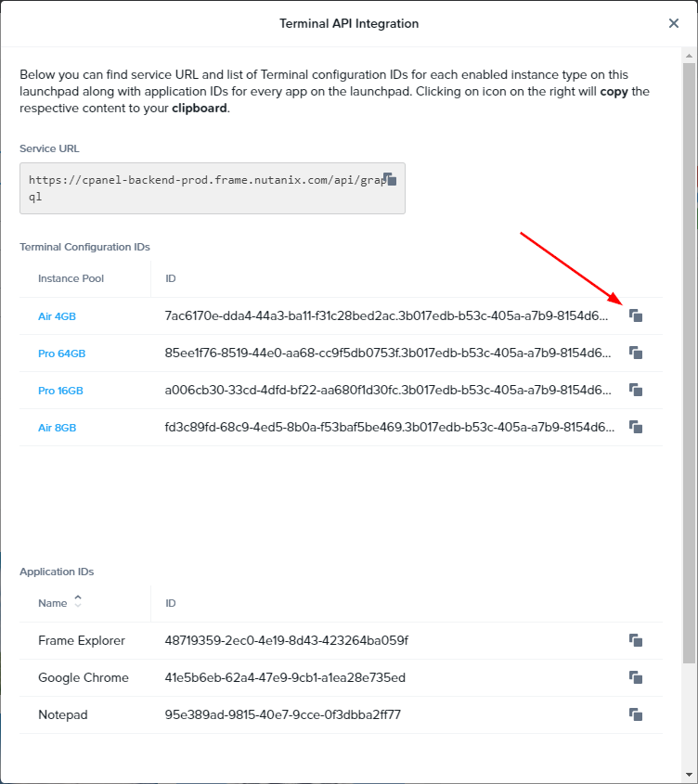Open the Pro 16GB instance pool link
698x784 pixels.
point(61,391)
